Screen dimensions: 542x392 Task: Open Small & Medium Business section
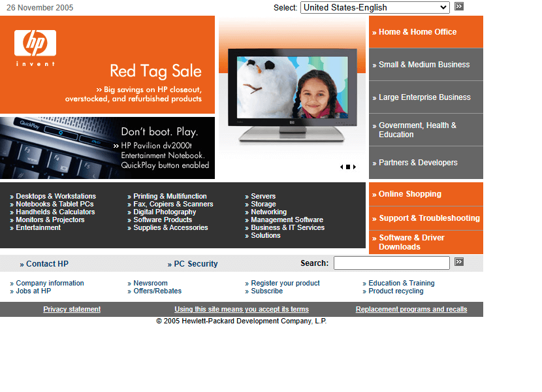[x=426, y=64]
